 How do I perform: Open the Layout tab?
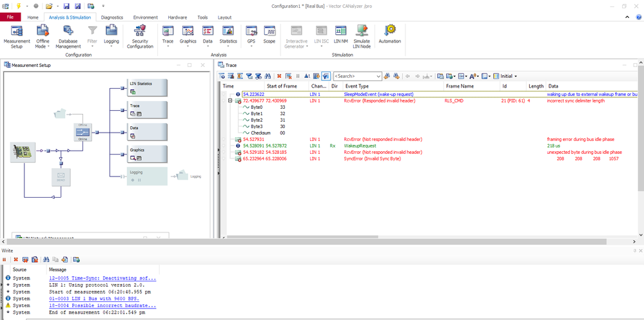point(225,17)
